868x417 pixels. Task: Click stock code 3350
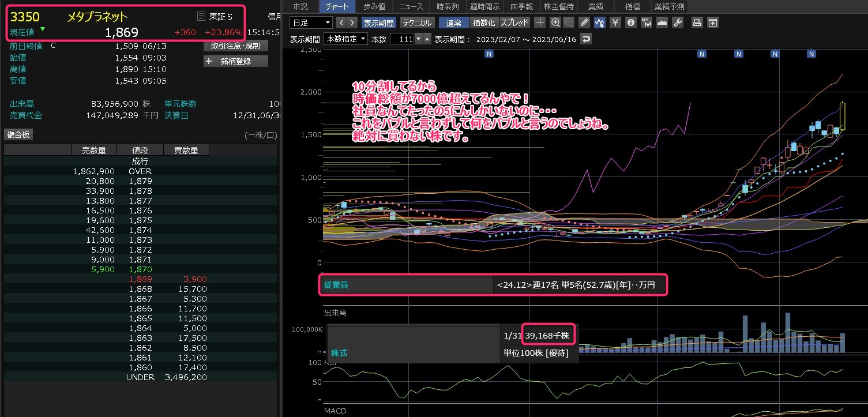[x=25, y=17]
